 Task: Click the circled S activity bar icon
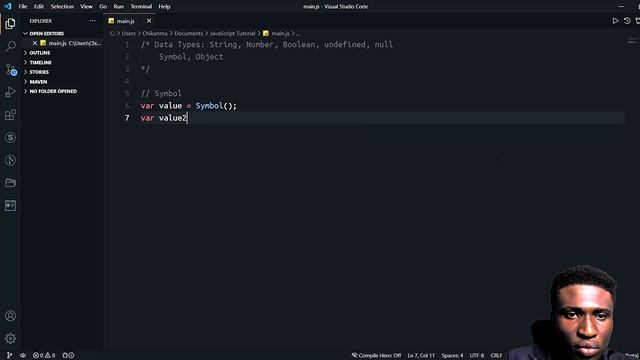pos(11,137)
